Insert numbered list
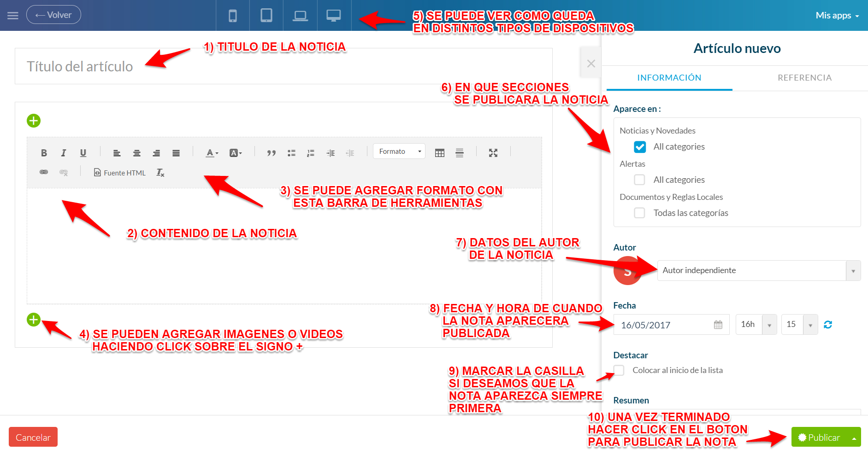Viewport: 868px width, 455px height. point(311,153)
